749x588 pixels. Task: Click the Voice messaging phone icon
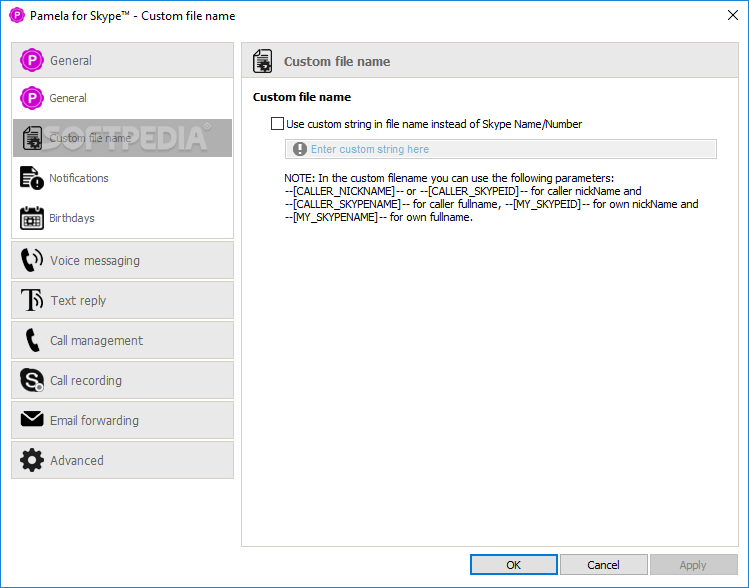pyautogui.click(x=32, y=260)
